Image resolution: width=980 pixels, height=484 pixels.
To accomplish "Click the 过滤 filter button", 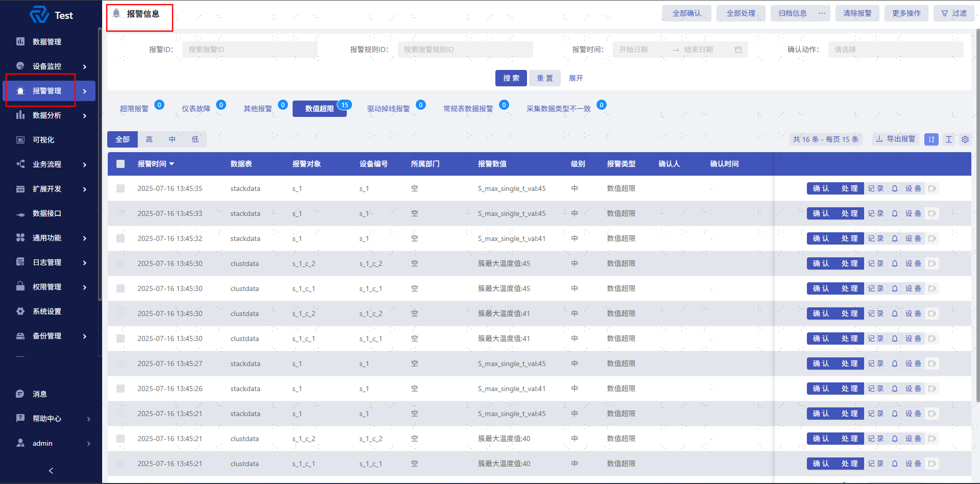I will (x=954, y=13).
